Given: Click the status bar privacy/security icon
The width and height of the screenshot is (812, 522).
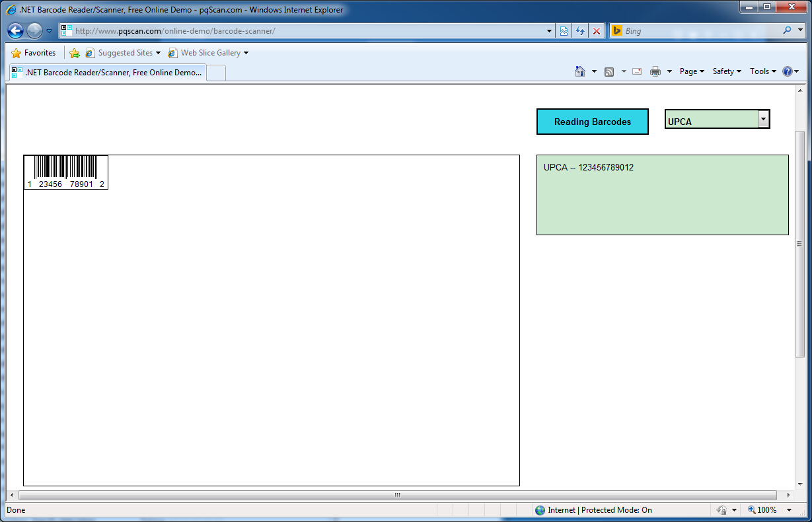Looking at the screenshot, I should coord(721,510).
